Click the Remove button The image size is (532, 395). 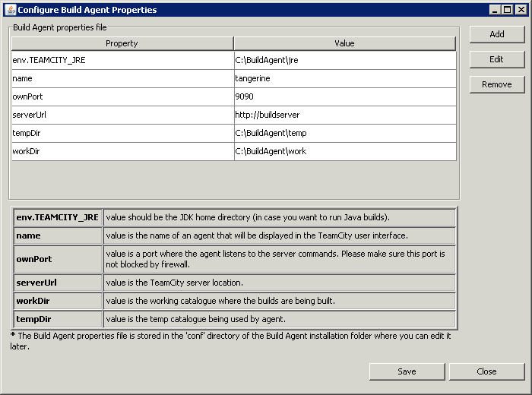coord(497,84)
